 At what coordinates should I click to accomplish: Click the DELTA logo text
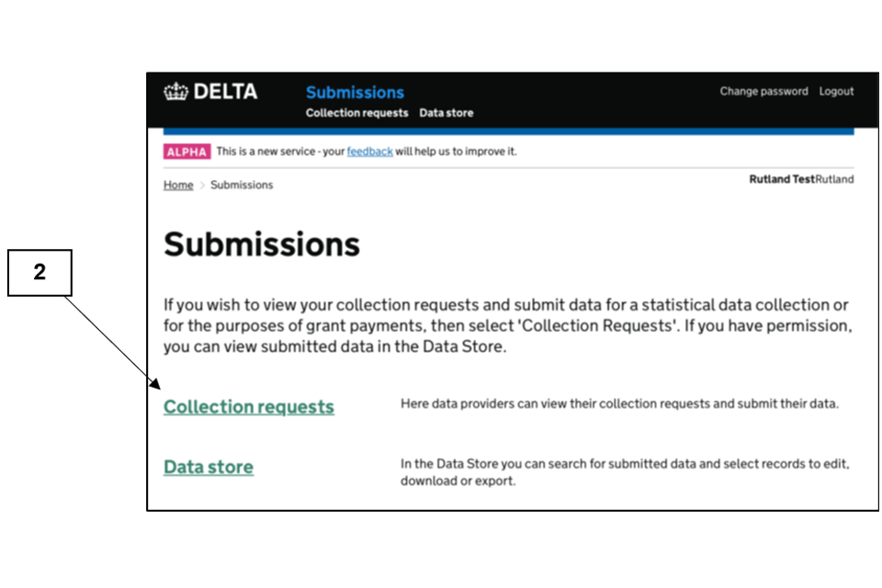pyautogui.click(x=225, y=92)
